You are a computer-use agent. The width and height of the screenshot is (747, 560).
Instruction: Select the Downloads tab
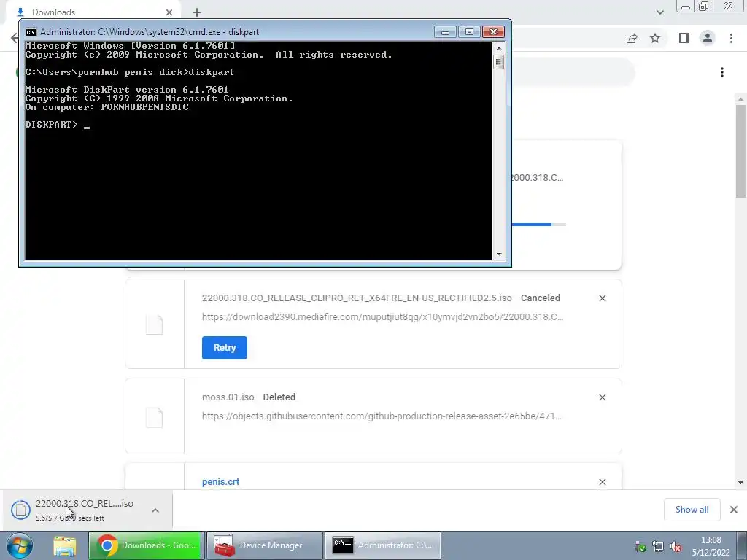point(94,12)
